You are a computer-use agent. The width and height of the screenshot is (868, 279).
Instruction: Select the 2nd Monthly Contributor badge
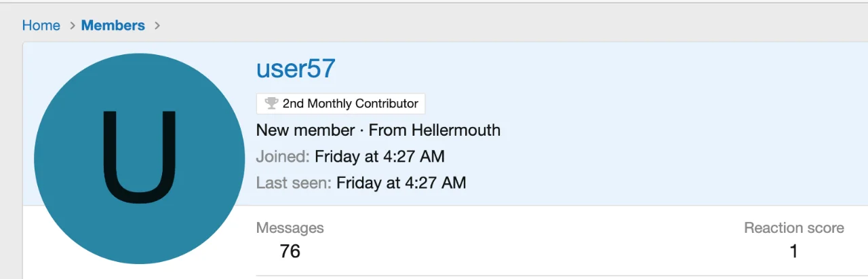coord(341,104)
